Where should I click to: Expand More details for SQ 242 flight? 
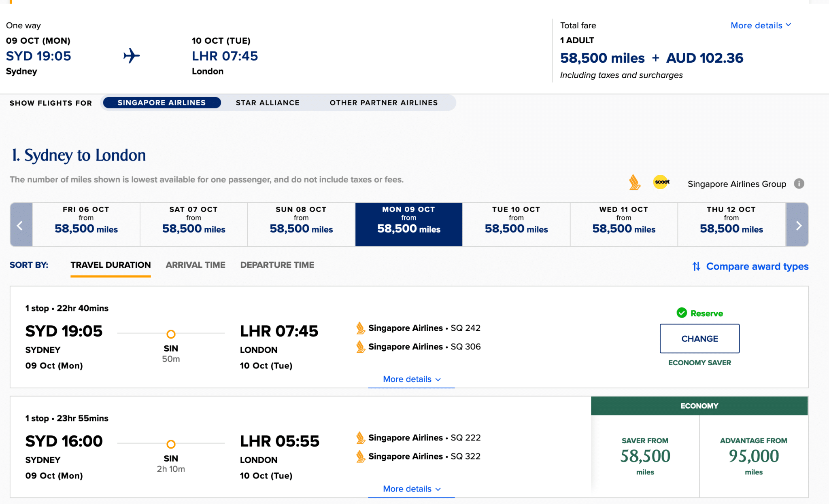[411, 379]
